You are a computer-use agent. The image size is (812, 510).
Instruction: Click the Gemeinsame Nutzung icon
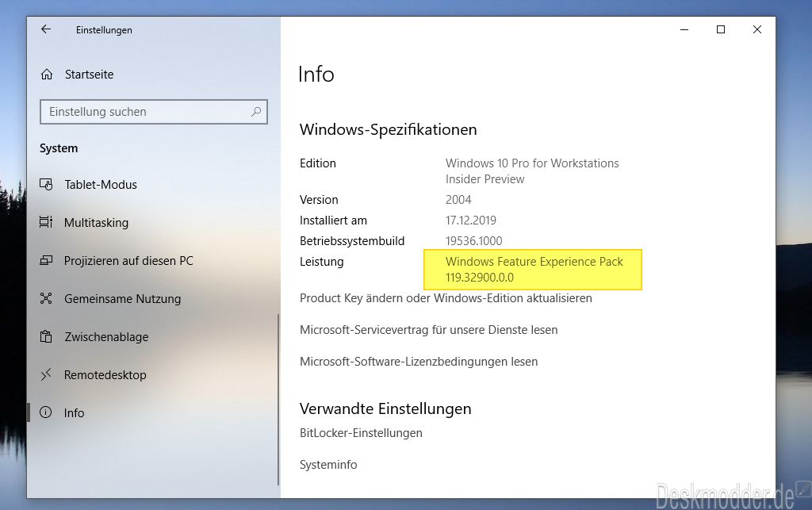pyautogui.click(x=46, y=298)
